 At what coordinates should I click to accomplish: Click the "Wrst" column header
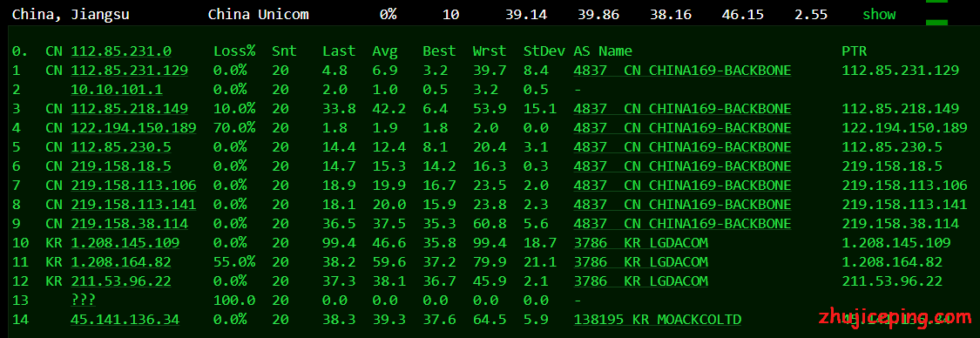(x=490, y=51)
